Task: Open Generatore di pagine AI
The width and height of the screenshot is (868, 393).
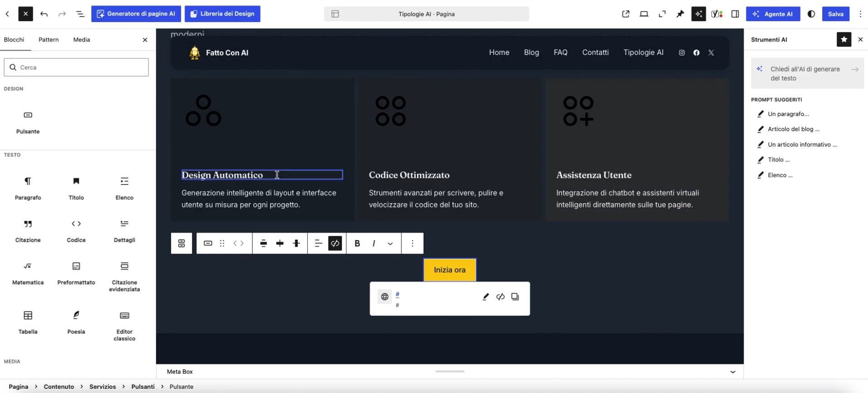Action: pos(136,14)
